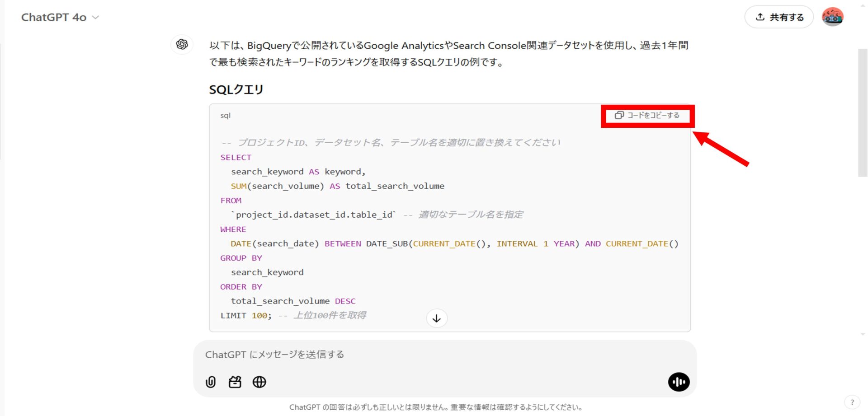Click the ORDER BY keyword
Image resolution: width=868 pixels, height=416 pixels.
tap(241, 287)
